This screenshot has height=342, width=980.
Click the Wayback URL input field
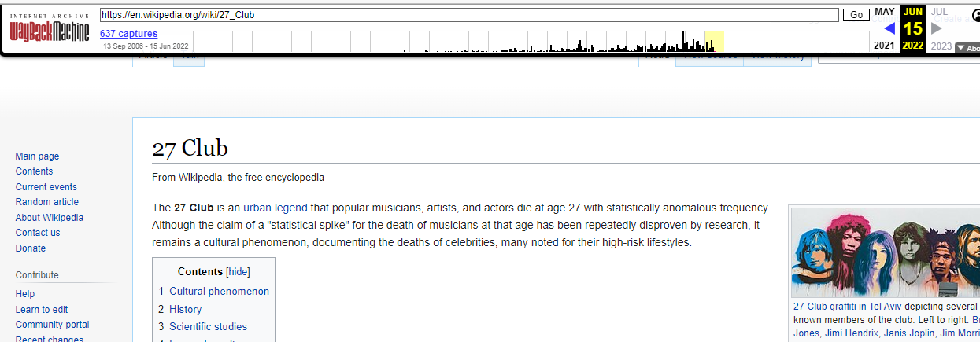tap(469, 15)
